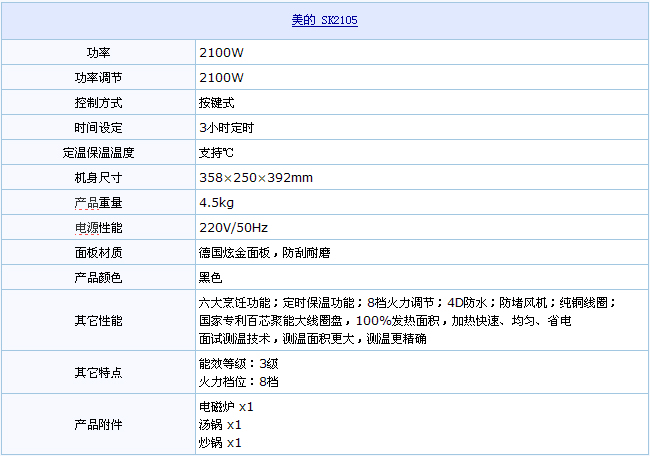This screenshot has height=456, width=650.
Task: Select the 定温保温温度 label
Action: click(98, 153)
